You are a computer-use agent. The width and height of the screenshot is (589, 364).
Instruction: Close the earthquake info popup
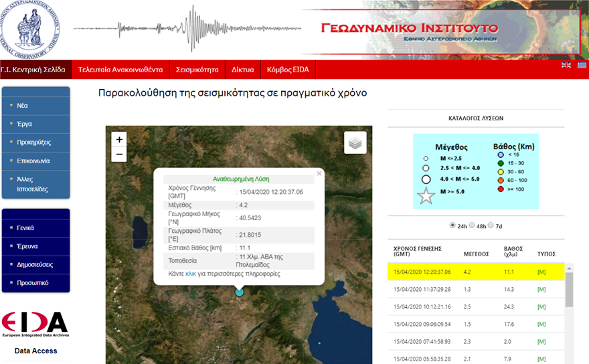[x=319, y=173]
